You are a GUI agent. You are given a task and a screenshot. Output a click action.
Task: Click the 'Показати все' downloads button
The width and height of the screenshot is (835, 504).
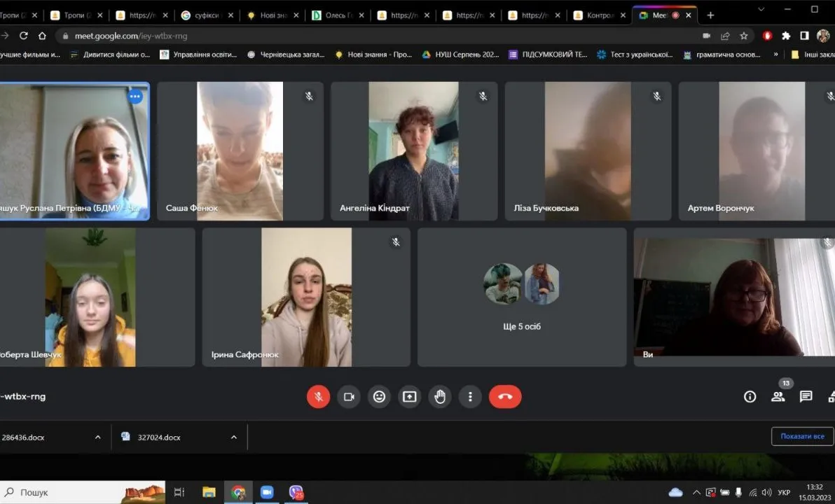click(x=802, y=436)
